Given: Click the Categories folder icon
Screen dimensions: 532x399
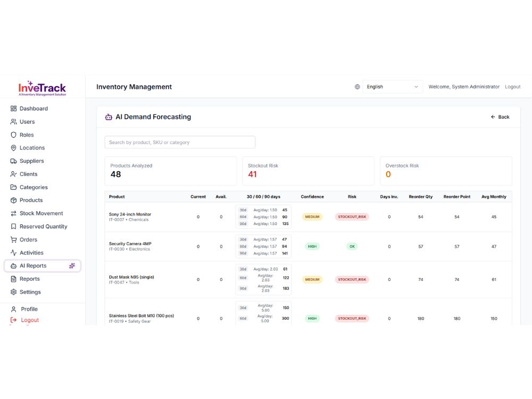Looking at the screenshot, I should [x=14, y=187].
